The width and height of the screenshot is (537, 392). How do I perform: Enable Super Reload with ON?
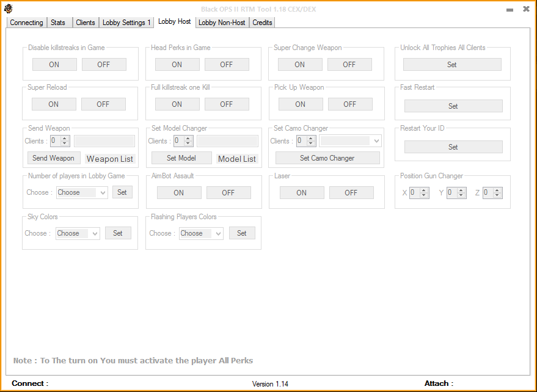[54, 104]
